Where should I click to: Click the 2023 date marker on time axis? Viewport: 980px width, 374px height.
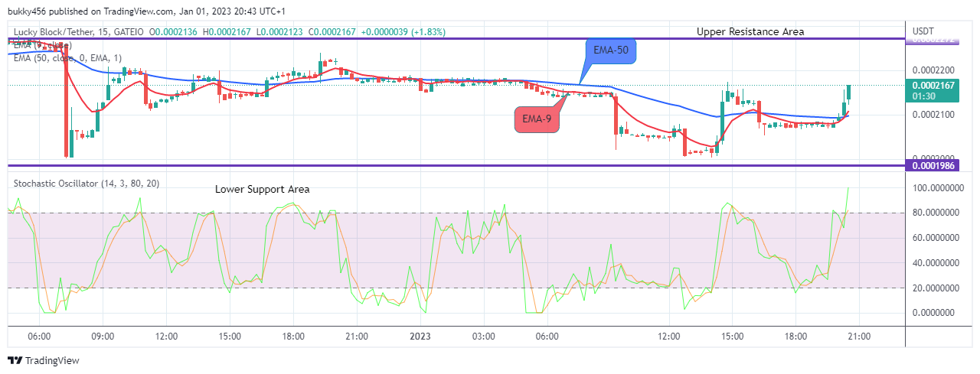[x=422, y=336]
